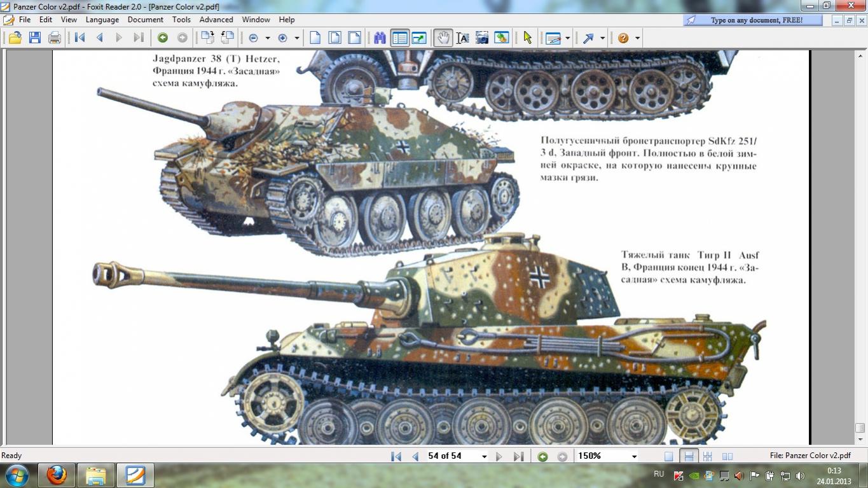Select the Arrow drawing tool
The image size is (868, 488).
[588, 38]
